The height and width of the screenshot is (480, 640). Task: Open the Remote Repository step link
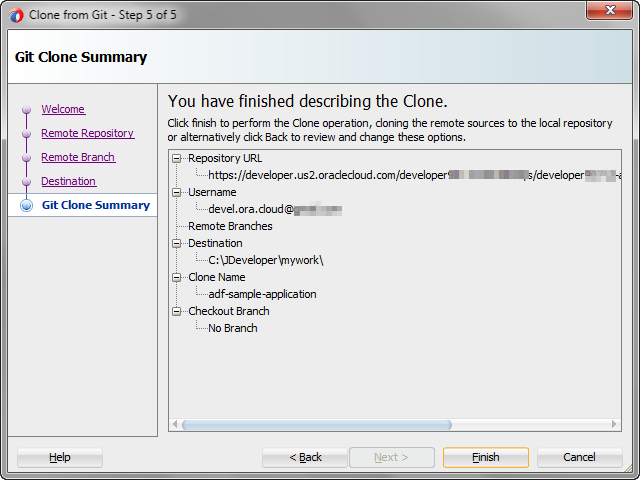click(87, 133)
